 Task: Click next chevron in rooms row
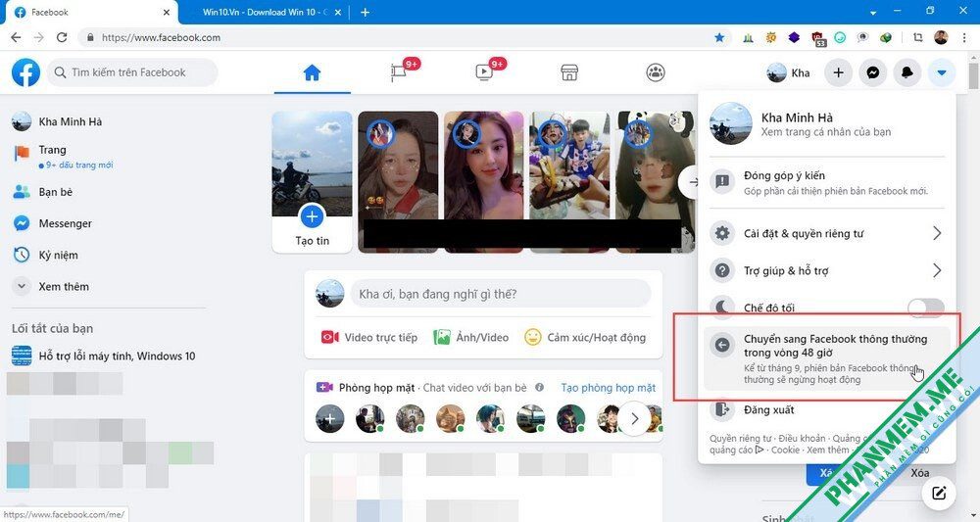pos(634,418)
